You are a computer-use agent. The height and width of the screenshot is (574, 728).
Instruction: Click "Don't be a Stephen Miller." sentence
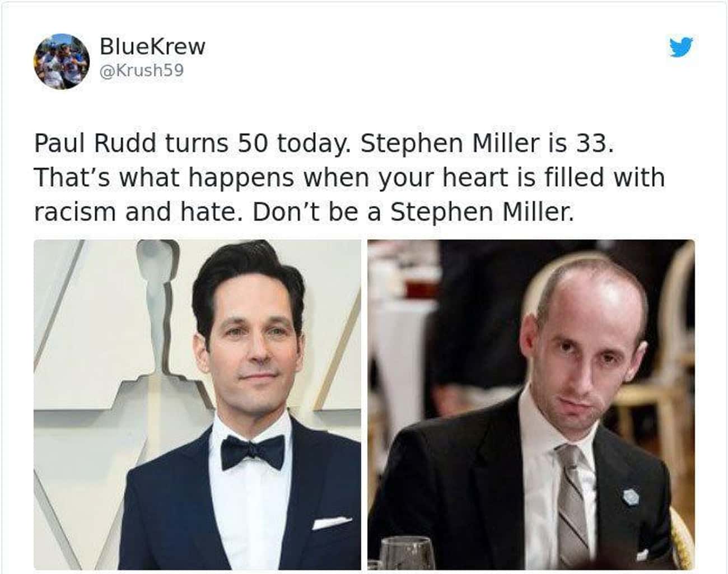pos(413,212)
